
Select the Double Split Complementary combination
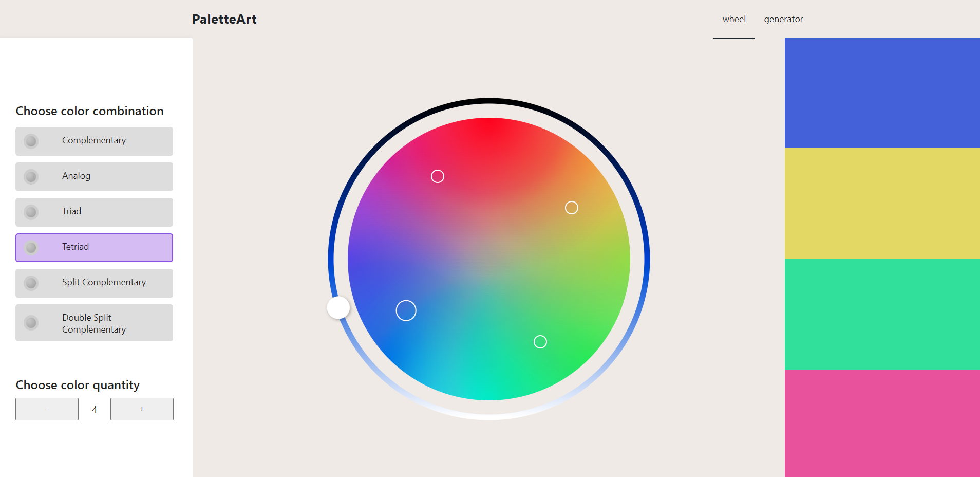click(94, 323)
